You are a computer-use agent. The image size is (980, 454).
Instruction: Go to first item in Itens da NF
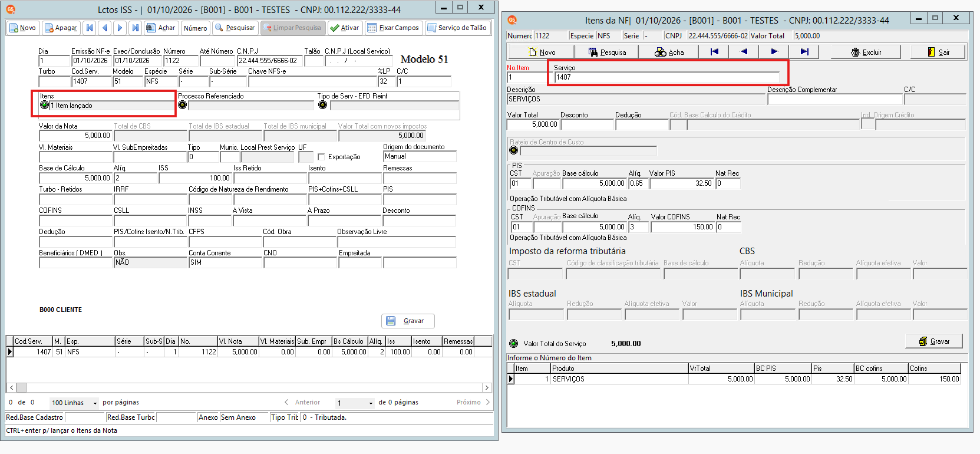714,52
